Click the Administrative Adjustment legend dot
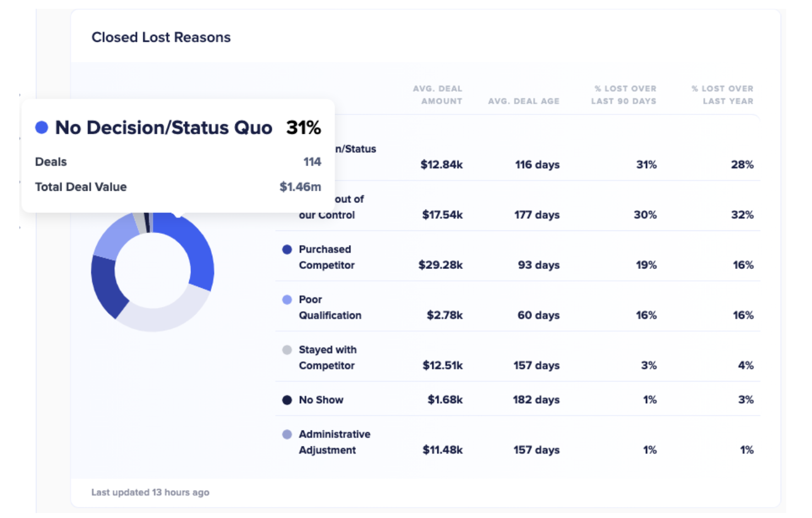Viewport: 812px width, 518px height. [x=287, y=434]
